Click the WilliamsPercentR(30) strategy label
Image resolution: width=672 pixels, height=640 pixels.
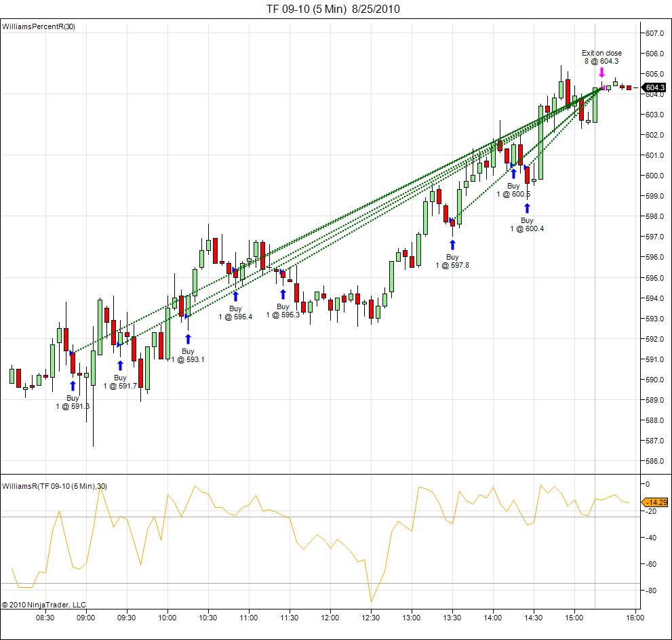pos(39,26)
